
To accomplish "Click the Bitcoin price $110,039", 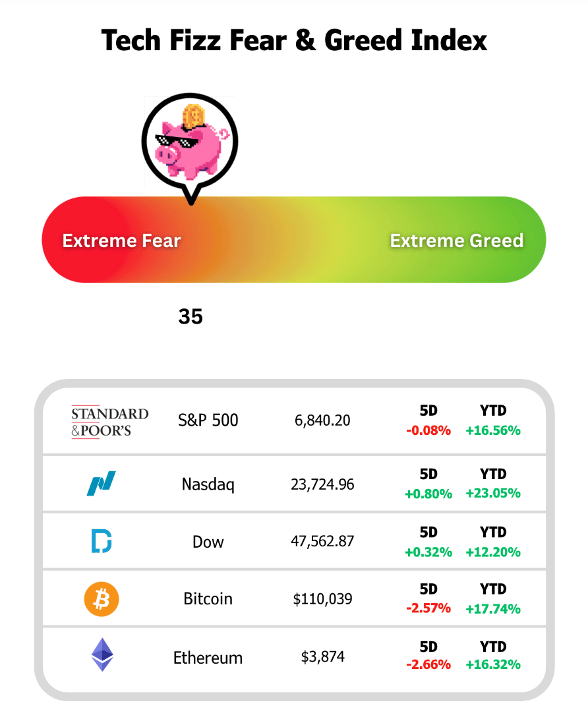I will click(x=322, y=599).
